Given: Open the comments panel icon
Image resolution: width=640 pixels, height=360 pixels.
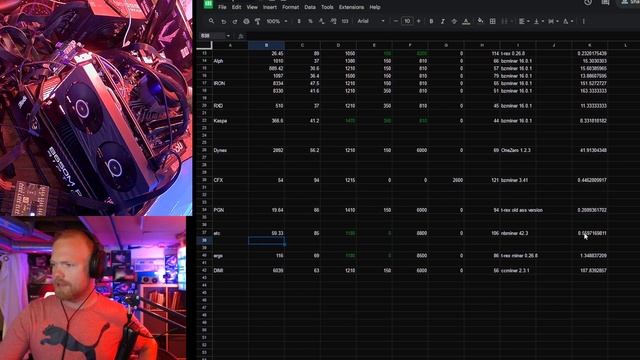Looking at the screenshot, I should click(605, 2).
